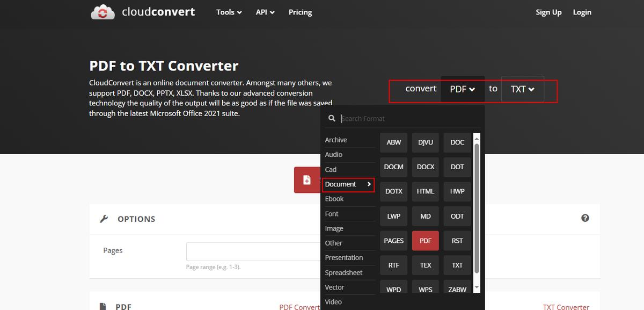Select the Video category
Image resolution: width=644 pixels, height=310 pixels.
pyautogui.click(x=333, y=302)
